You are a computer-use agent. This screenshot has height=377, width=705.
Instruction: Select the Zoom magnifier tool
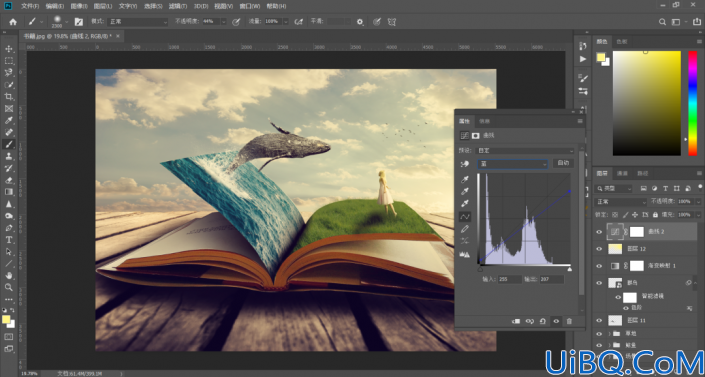9,287
